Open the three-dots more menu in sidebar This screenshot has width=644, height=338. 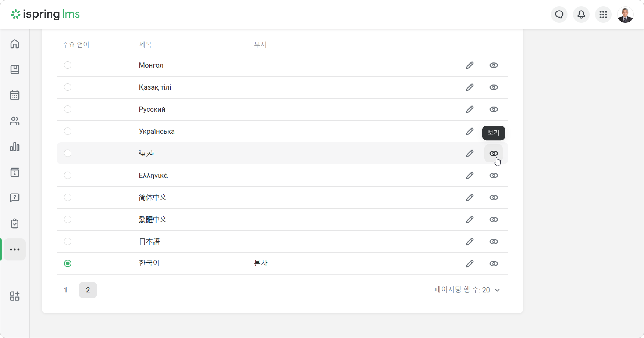point(15,249)
